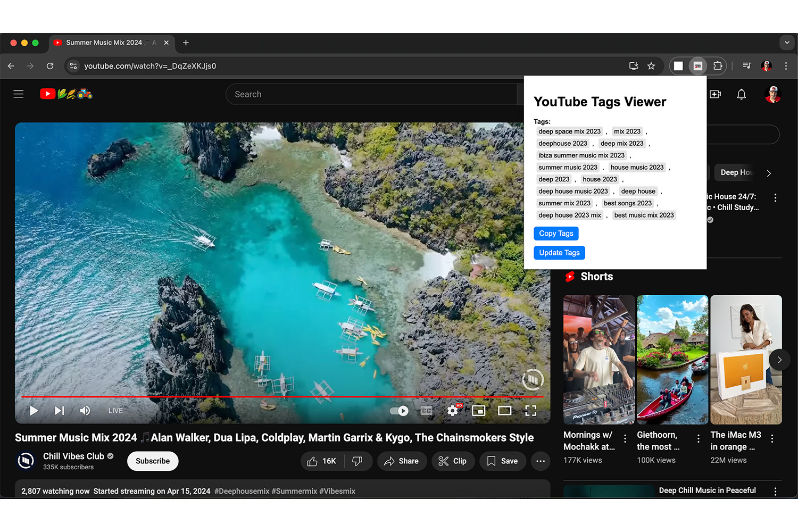798x532 pixels.
Task: Bookmark this tab with the star
Action: point(651,66)
